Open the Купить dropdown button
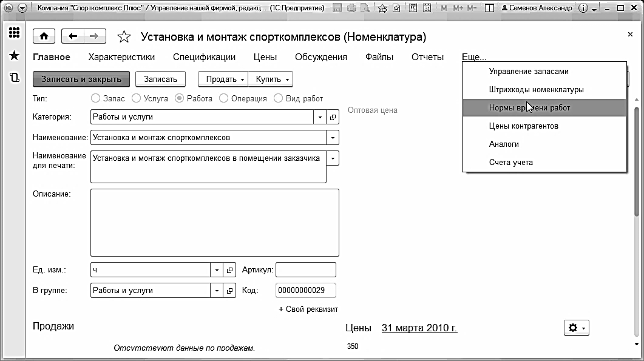Viewport: 644px width, 361px height. [271, 79]
